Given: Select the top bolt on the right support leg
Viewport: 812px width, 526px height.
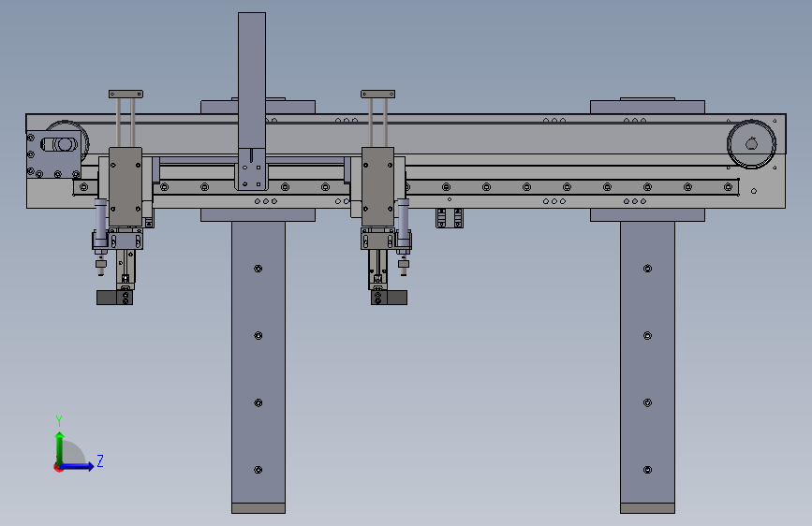Looking at the screenshot, I should point(647,269).
